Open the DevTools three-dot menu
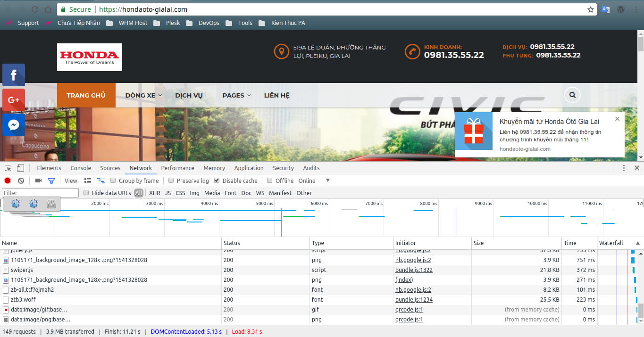This screenshot has width=644, height=337. point(624,168)
